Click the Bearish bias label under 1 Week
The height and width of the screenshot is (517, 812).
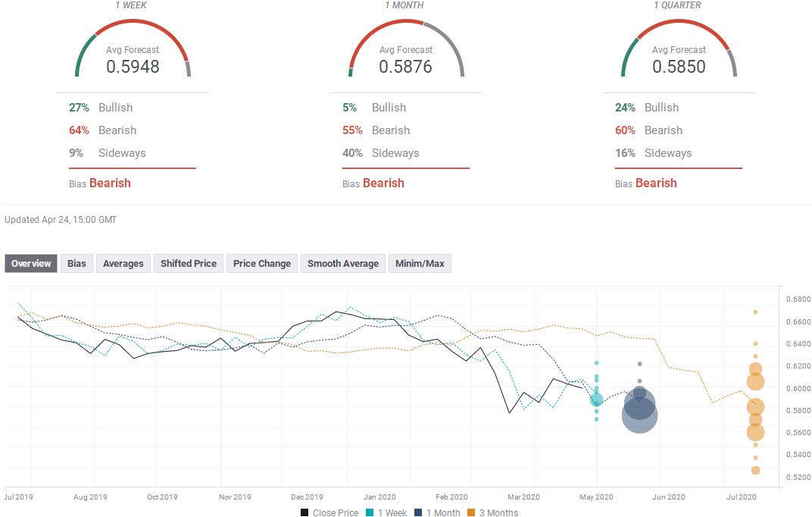tap(110, 183)
